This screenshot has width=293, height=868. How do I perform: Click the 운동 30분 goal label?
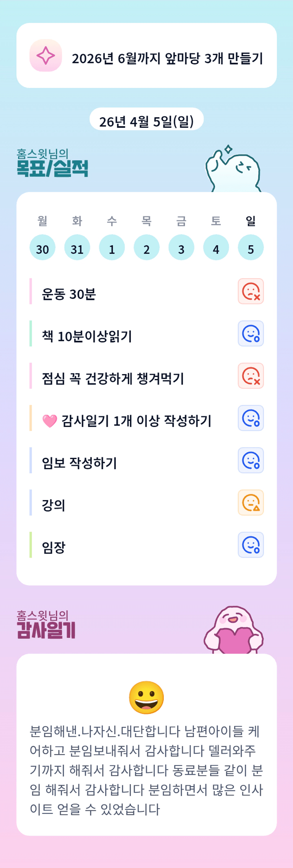[69, 294]
